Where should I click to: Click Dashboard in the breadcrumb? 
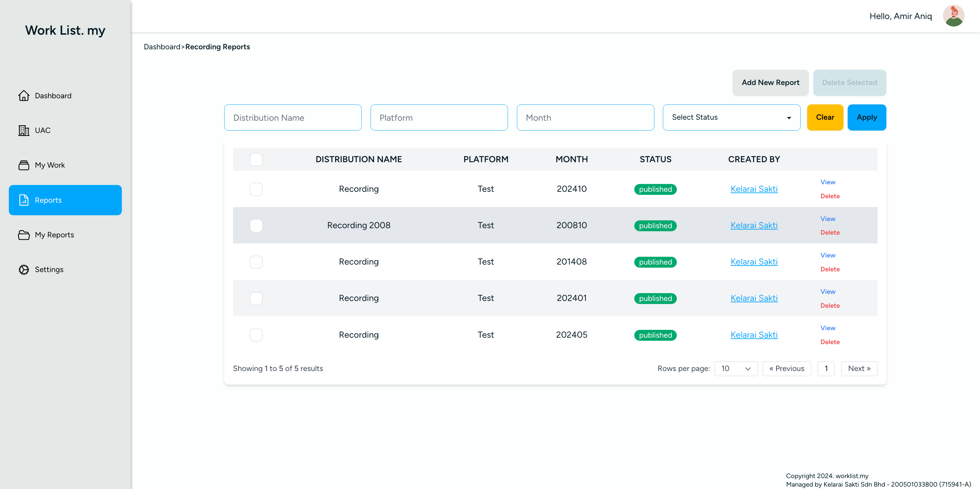(x=162, y=47)
